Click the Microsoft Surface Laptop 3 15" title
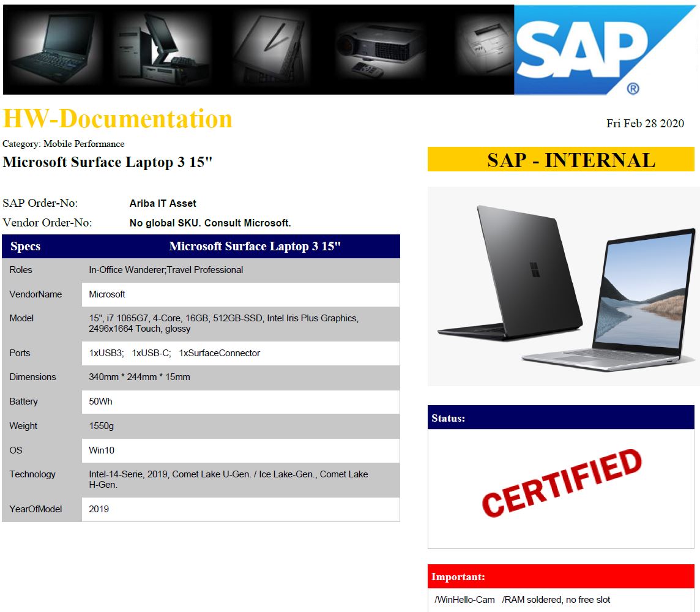 click(x=107, y=162)
